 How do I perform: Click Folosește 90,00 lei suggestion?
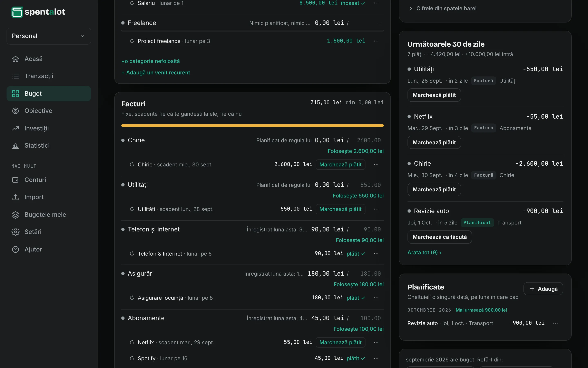pyautogui.click(x=360, y=240)
